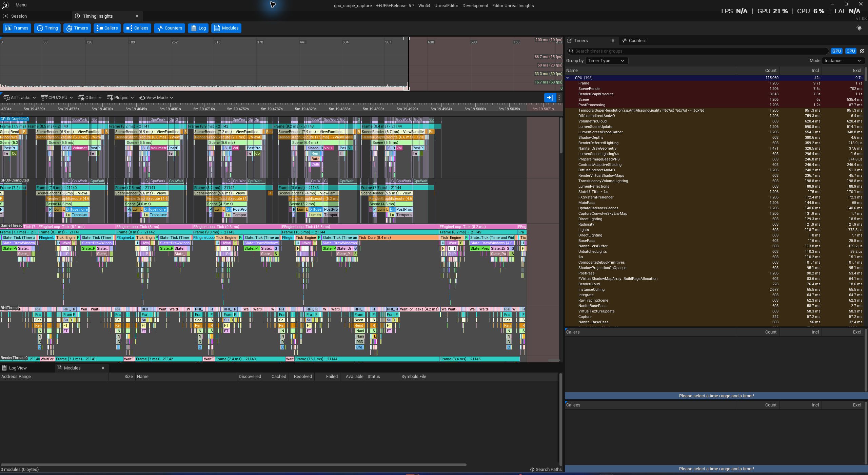Toggle the Callees panel button

137,28
